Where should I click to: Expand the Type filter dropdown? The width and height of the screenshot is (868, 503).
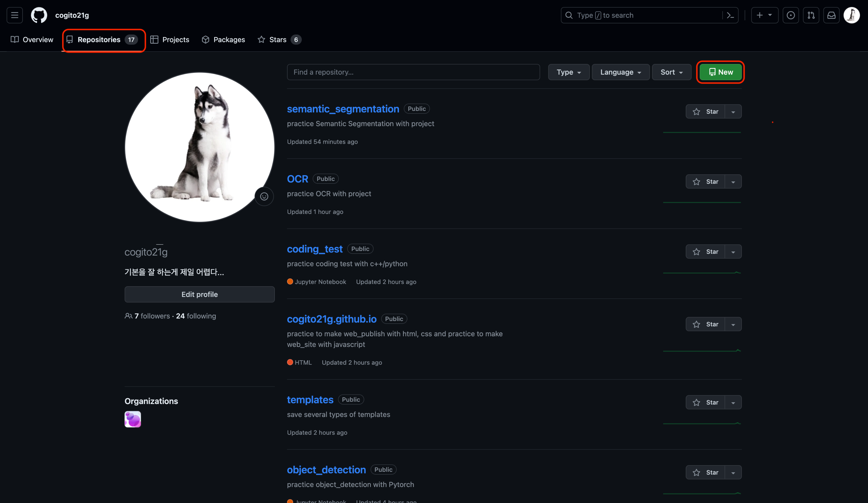(x=568, y=72)
